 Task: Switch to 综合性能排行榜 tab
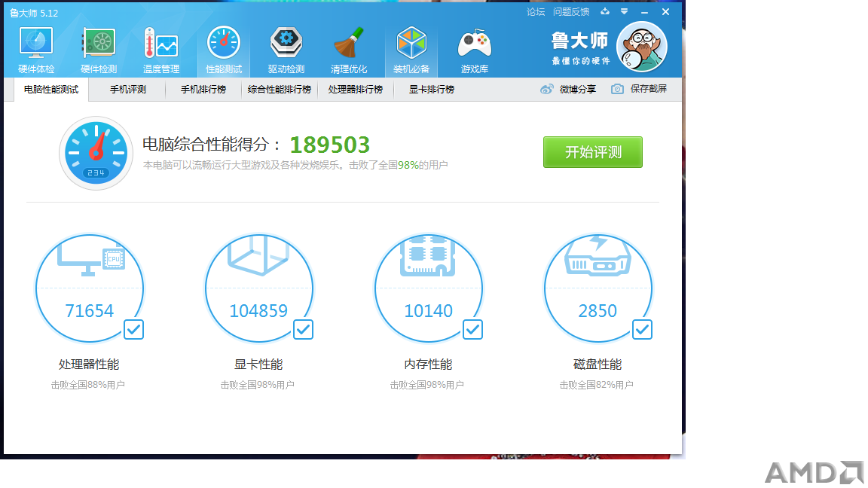280,90
